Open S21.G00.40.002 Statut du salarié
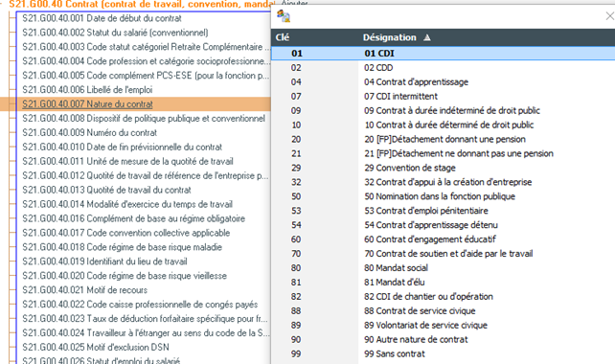The image size is (615, 364). [115, 33]
